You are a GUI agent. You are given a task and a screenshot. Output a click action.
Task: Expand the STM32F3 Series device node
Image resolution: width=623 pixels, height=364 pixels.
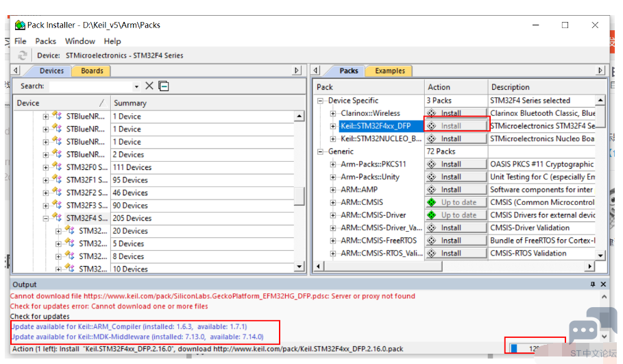pyautogui.click(x=46, y=206)
